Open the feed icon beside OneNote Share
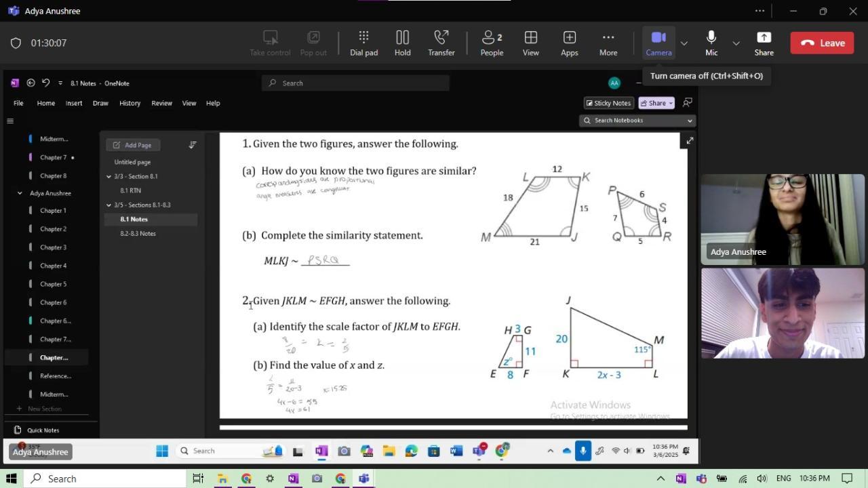 688,103
